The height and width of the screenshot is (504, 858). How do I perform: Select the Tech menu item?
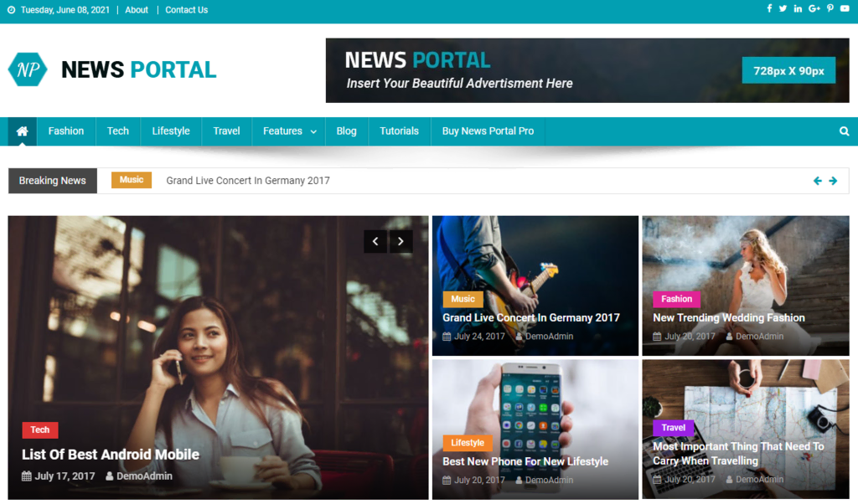117,131
